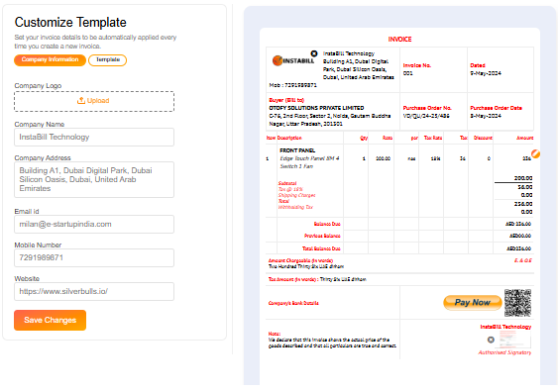Click the Total Balance Due label

(x=321, y=248)
